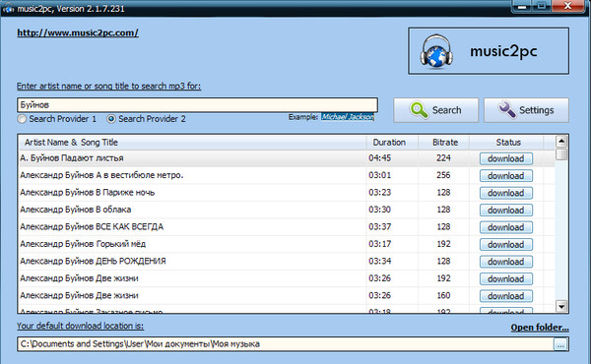Image resolution: width=591 pixels, height=364 pixels.
Task: Download Александр Буйнов ВСЕ КАК ВСЕГДА
Action: pos(506,227)
